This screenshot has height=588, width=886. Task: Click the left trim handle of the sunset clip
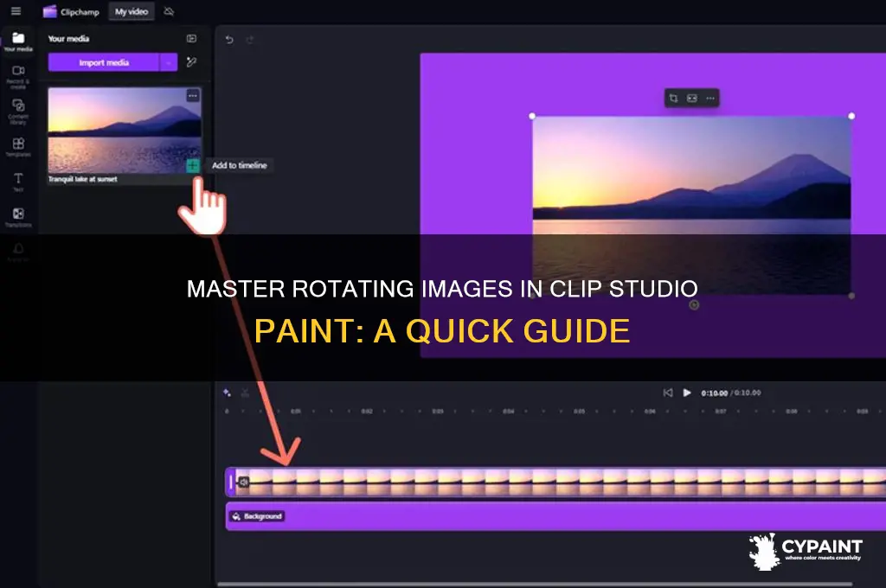point(230,482)
